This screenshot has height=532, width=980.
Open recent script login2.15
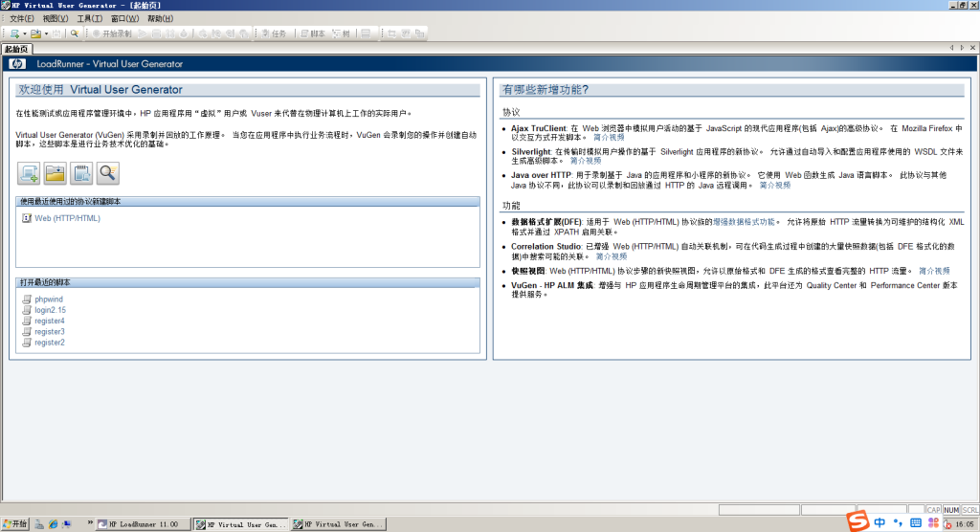(50, 310)
